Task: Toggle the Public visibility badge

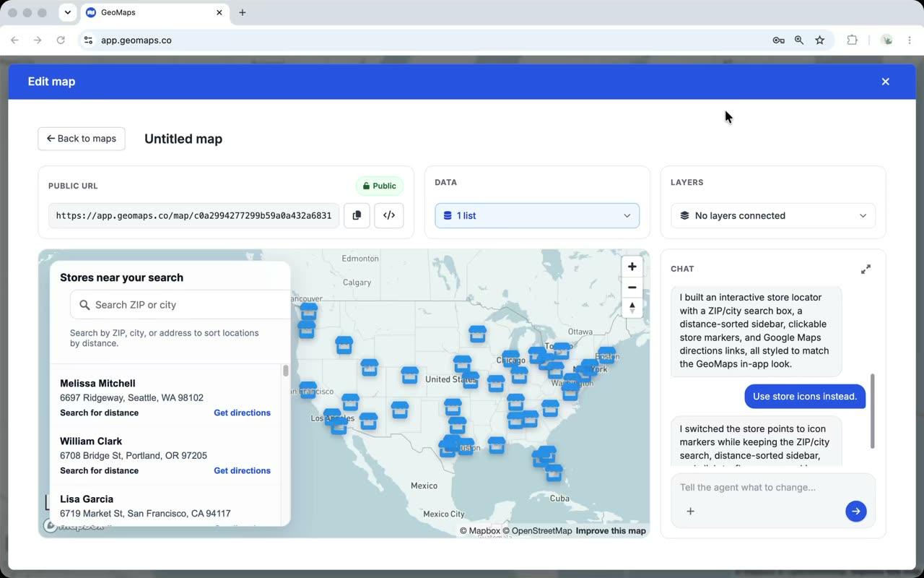Action: (x=380, y=186)
